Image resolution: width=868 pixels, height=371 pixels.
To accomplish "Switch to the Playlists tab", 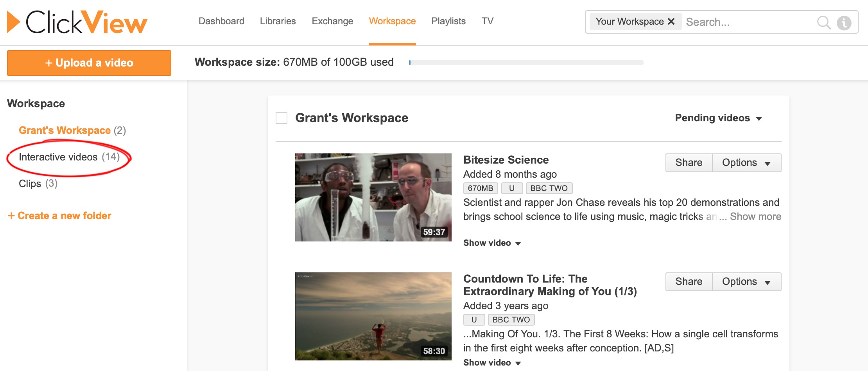I will [x=448, y=21].
